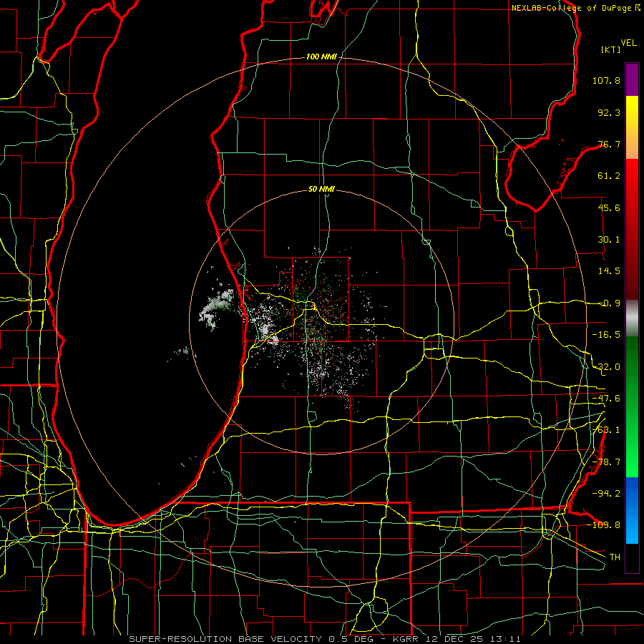644x644 pixels.
Task: Click the -16.5 legend value
Action: 606,335
